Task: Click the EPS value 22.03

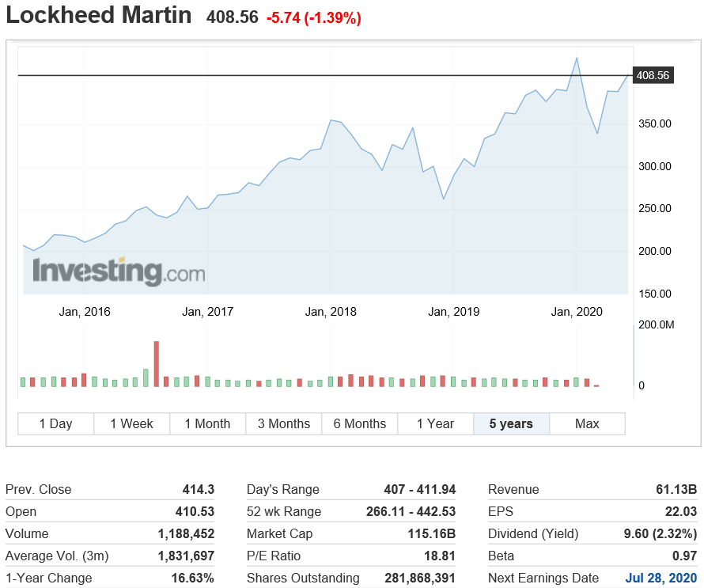Action: click(681, 511)
